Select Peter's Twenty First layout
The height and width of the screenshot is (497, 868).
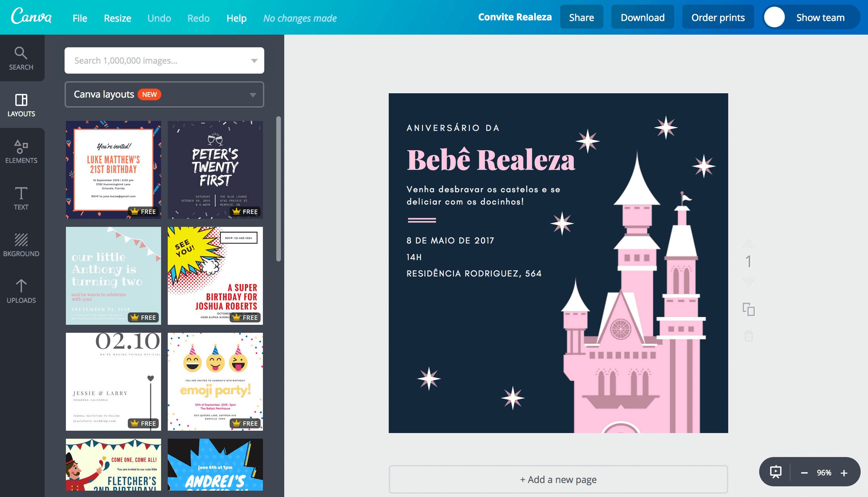[215, 170]
